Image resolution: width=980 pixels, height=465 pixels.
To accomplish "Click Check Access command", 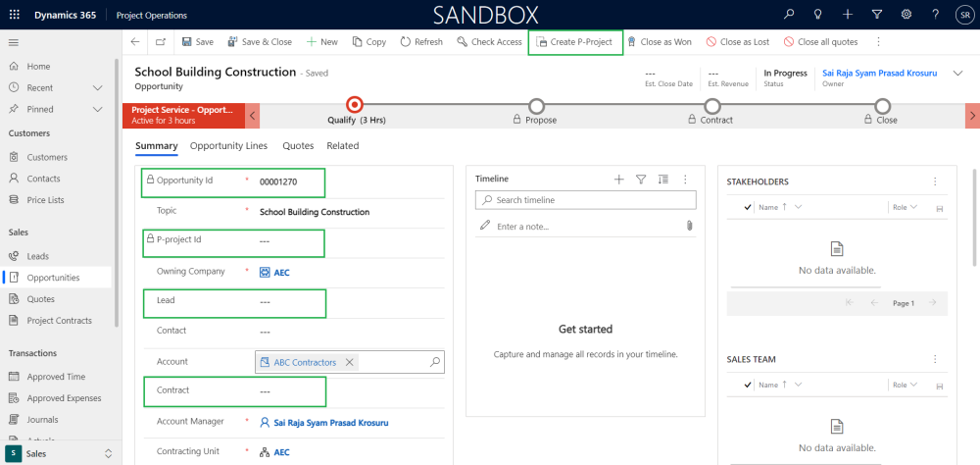I will pyautogui.click(x=489, y=42).
